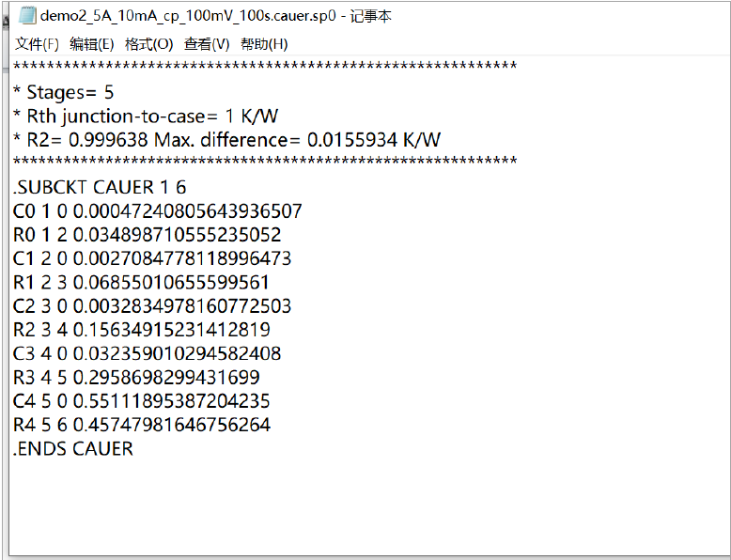Click the Rth junction-to-case line
Image resolution: width=731 pixels, height=560 pixels.
tap(146, 117)
